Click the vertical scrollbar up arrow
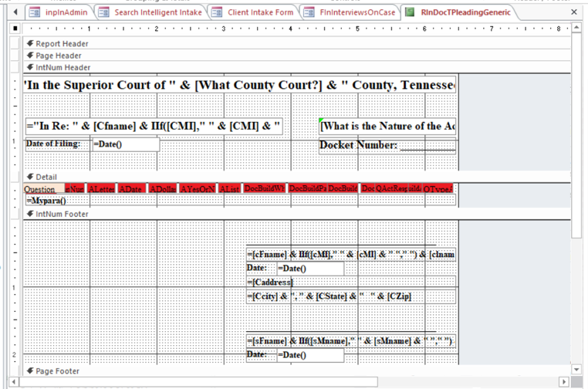This screenshot has width=588, height=389. pos(576,29)
